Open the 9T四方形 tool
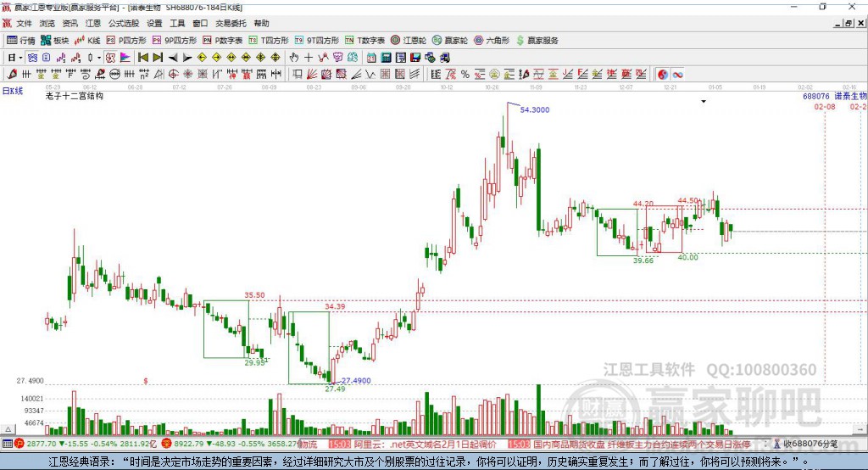The width and height of the screenshot is (868, 470). [317, 41]
